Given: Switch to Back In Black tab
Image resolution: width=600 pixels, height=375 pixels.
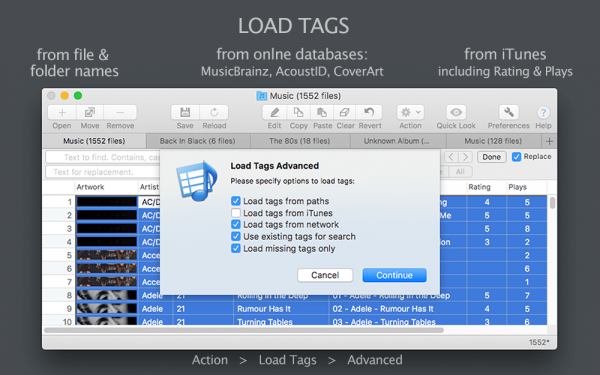Looking at the screenshot, I should [x=197, y=141].
